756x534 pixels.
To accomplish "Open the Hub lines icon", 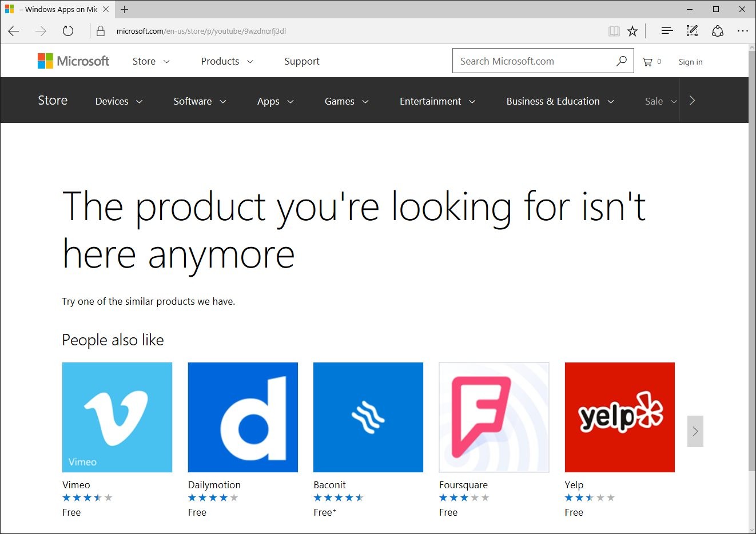I will click(x=667, y=31).
